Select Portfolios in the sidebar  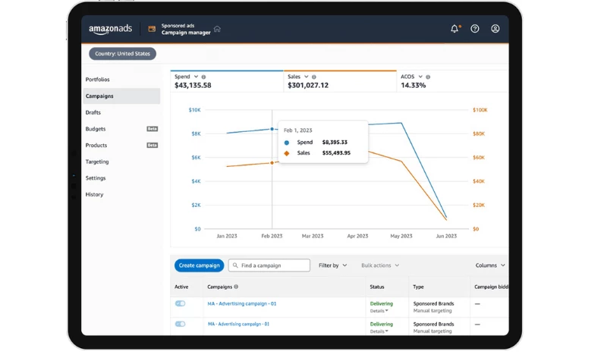98,80
